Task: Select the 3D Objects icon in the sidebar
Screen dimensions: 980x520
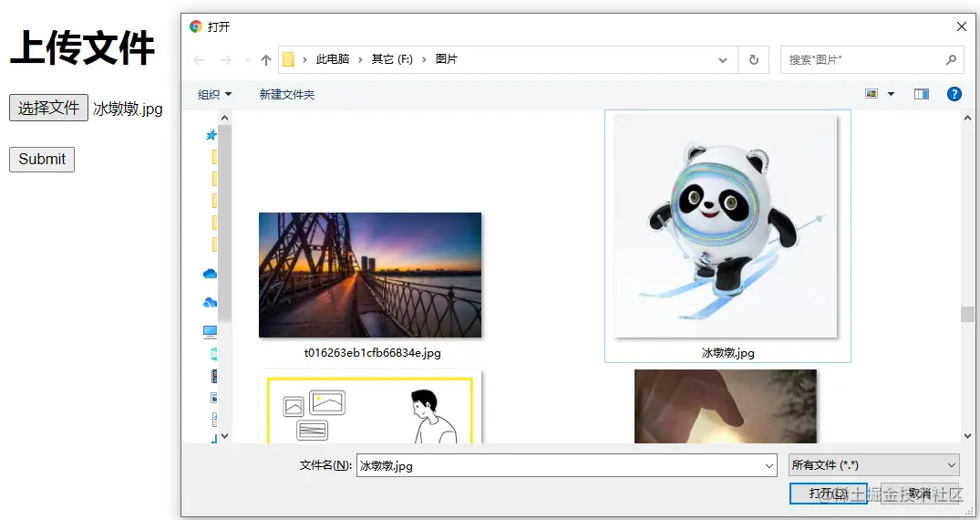Action: (x=213, y=354)
